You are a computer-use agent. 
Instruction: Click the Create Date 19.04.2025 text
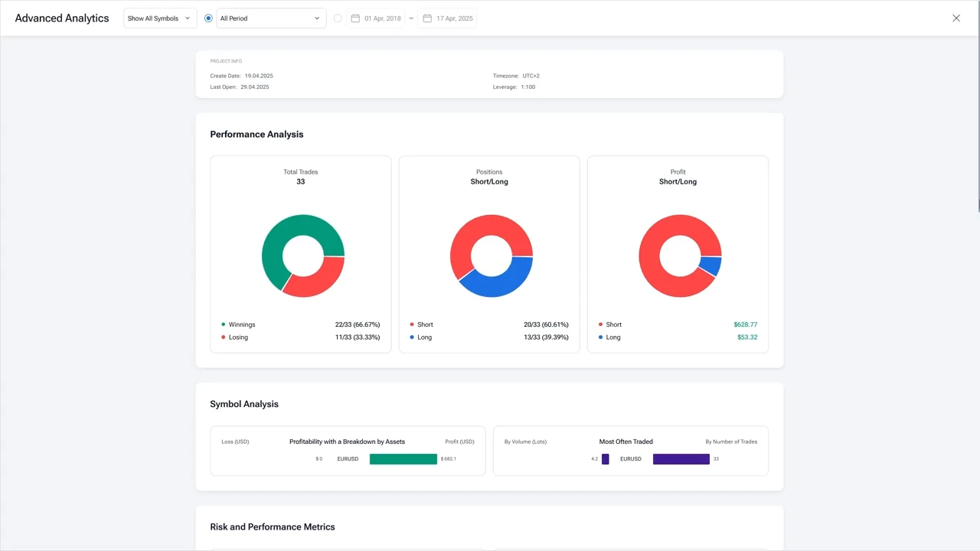242,76
